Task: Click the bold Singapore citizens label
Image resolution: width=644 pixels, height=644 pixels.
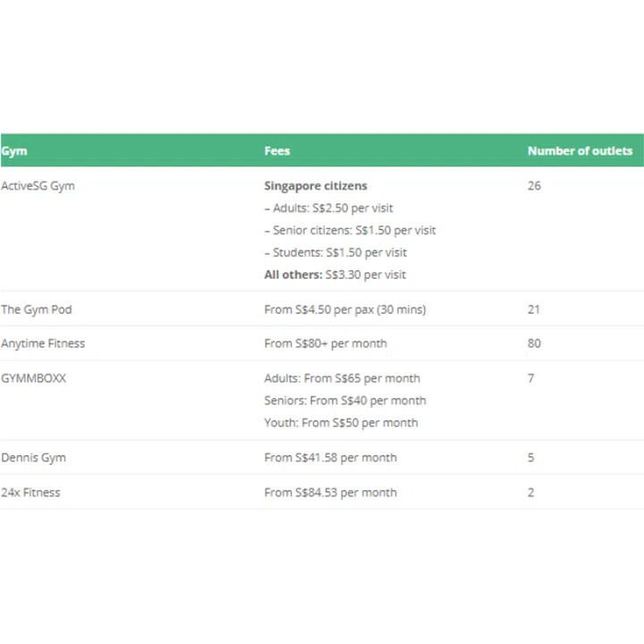Action: tap(316, 186)
